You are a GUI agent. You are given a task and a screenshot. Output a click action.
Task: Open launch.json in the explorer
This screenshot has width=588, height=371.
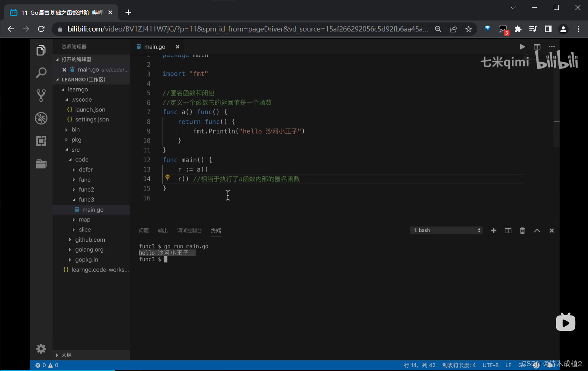90,110
